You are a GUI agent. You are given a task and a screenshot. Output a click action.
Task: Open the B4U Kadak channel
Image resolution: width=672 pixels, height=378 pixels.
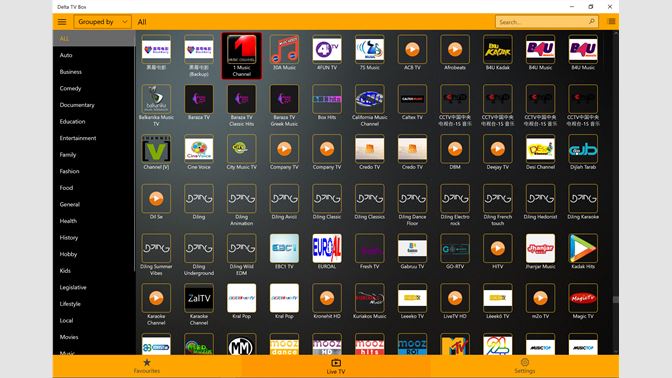coord(498,53)
